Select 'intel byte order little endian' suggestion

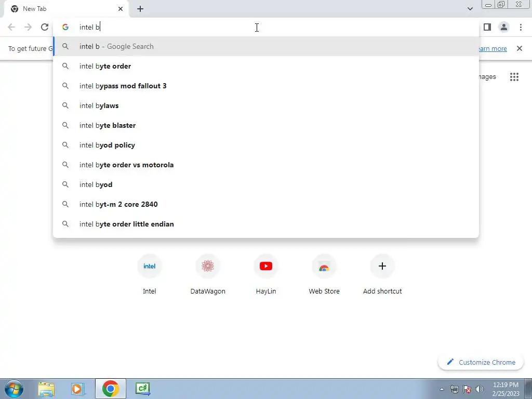[266, 224]
